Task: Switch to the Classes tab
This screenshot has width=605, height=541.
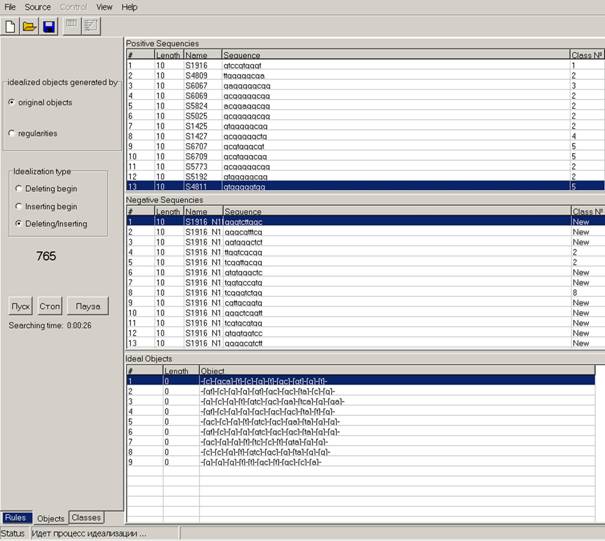Action: click(86, 518)
